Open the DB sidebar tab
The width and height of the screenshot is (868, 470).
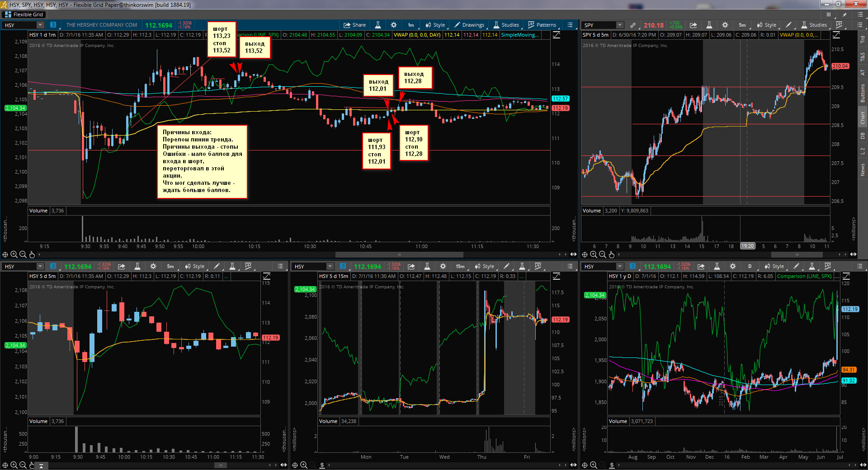pyautogui.click(x=863, y=136)
